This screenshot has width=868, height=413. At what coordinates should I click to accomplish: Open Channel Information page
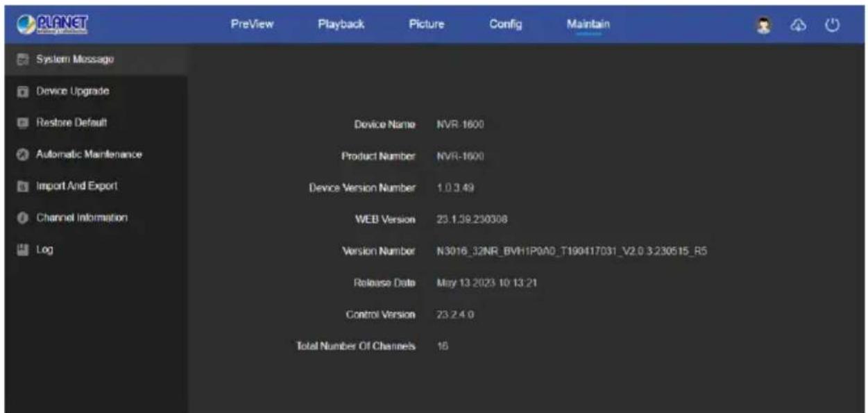96,218
